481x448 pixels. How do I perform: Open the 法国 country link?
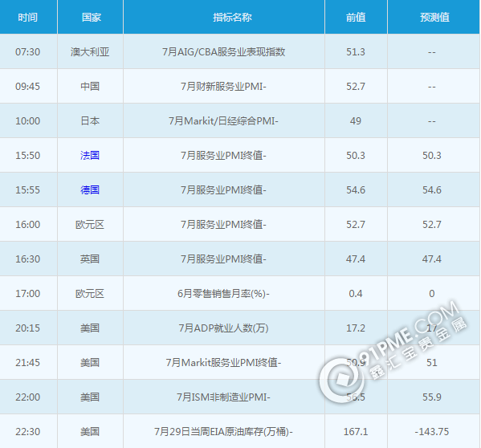(x=90, y=156)
